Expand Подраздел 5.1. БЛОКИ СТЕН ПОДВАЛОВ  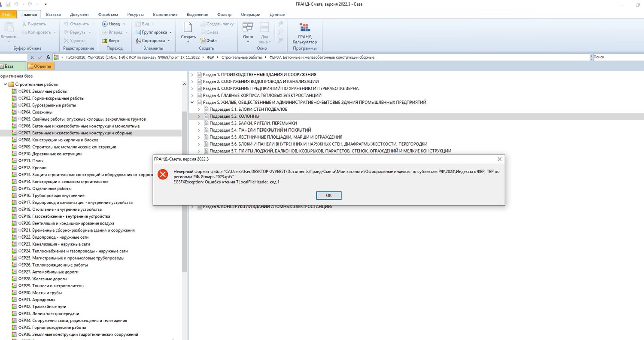(199, 109)
